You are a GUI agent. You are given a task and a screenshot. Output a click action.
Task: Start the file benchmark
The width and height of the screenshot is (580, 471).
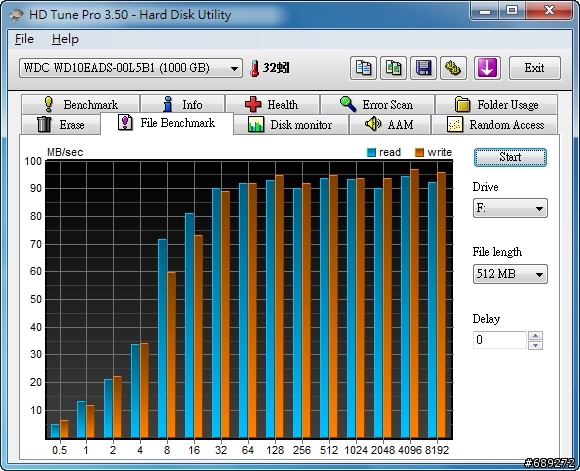tap(510, 157)
